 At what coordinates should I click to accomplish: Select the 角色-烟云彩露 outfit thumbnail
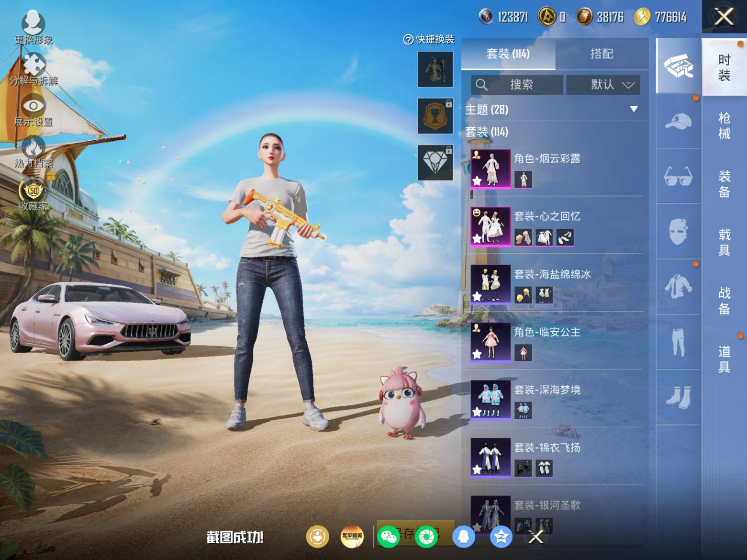[491, 168]
